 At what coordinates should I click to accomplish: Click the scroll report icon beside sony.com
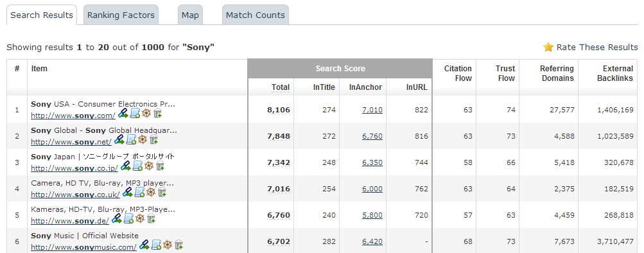click(135, 114)
